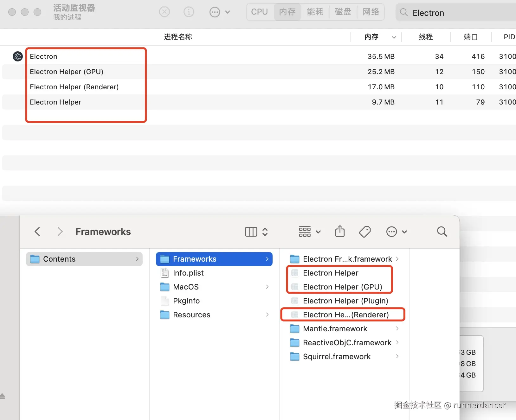Click the stop process icon in Activity Monitor
Screen dimensions: 516x420
[x=164, y=12]
